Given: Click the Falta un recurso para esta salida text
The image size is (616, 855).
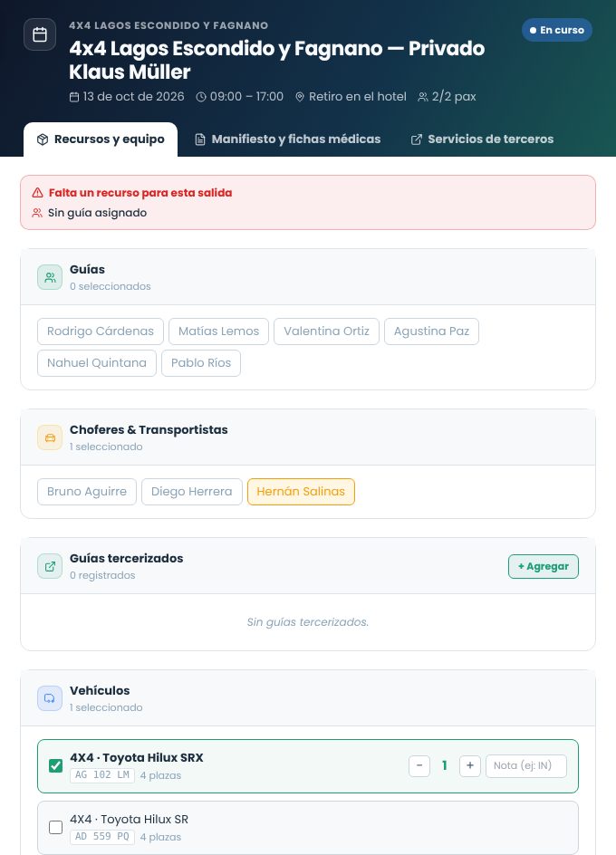Looking at the screenshot, I should point(140,193).
